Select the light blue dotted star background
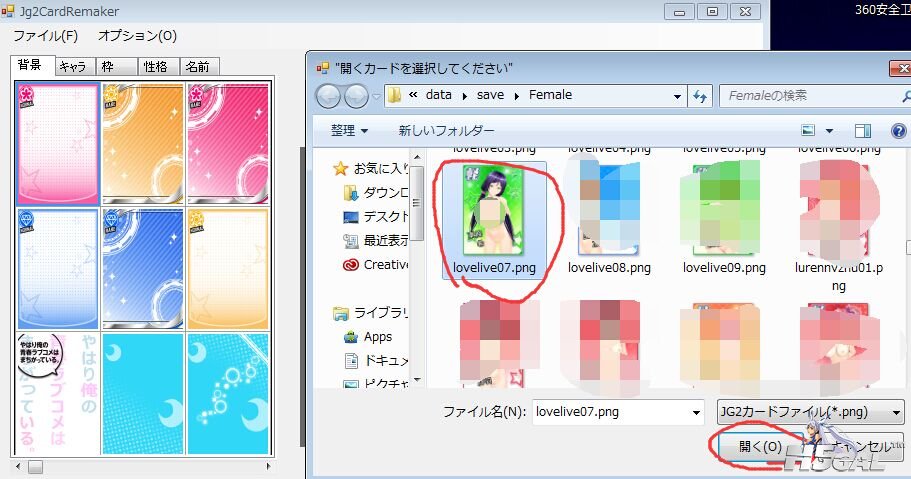 tap(58, 269)
